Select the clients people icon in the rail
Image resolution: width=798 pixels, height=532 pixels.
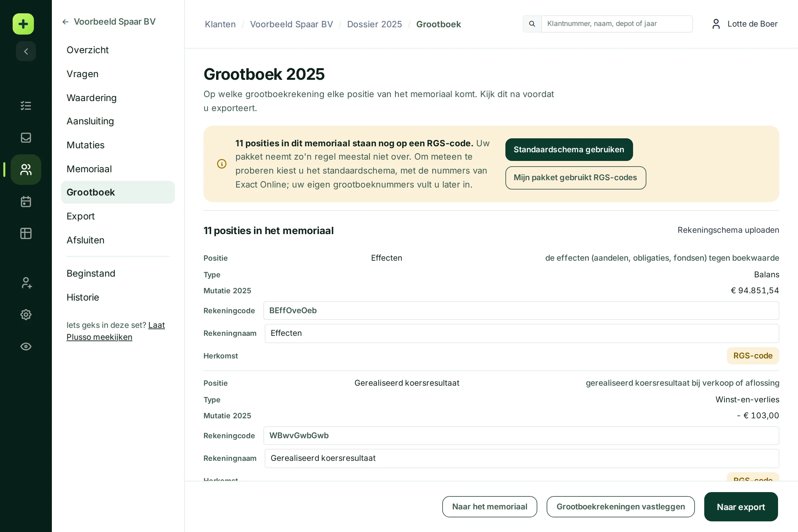pyautogui.click(x=26, y=169)
